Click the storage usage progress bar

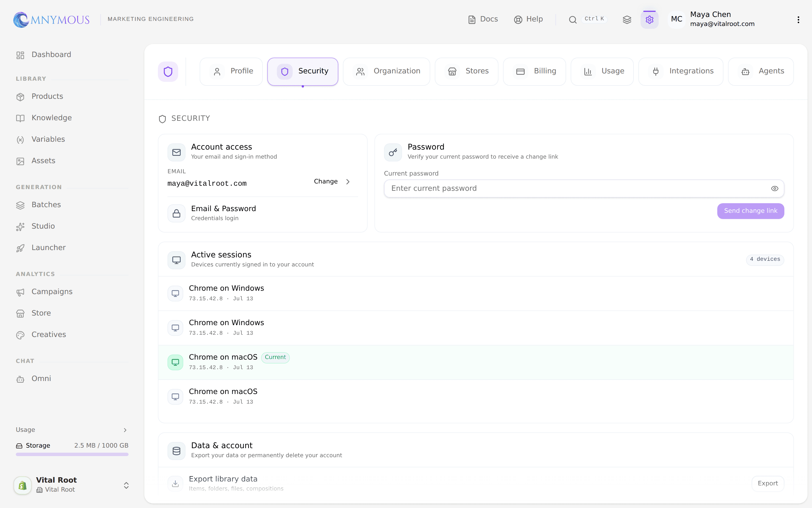(72, 454)
